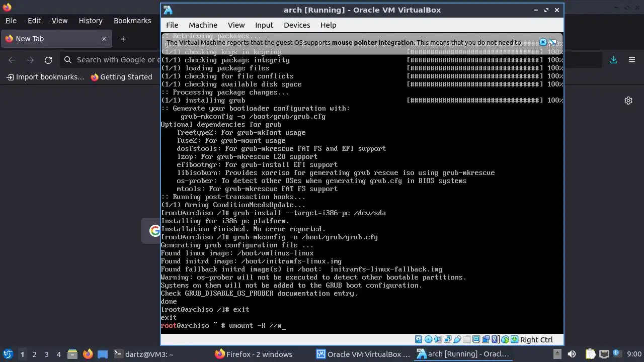Reload the page in Firefox
The height and width of the screenshot is (362, 644).
[48, 60]
